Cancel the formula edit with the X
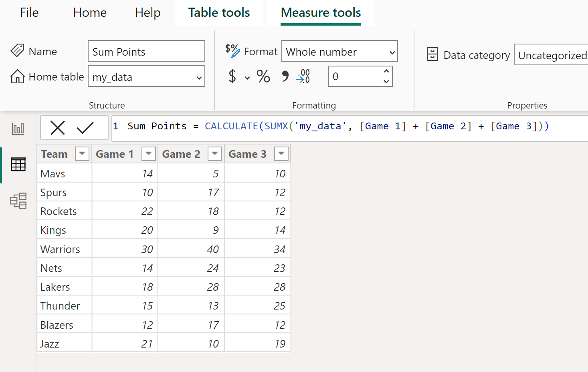This screenshot has height=372, width=588. click(x=58, y=127)
